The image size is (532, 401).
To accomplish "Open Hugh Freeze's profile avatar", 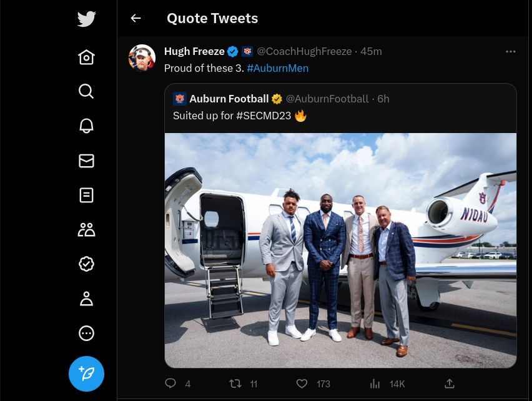I will (142, 58).
